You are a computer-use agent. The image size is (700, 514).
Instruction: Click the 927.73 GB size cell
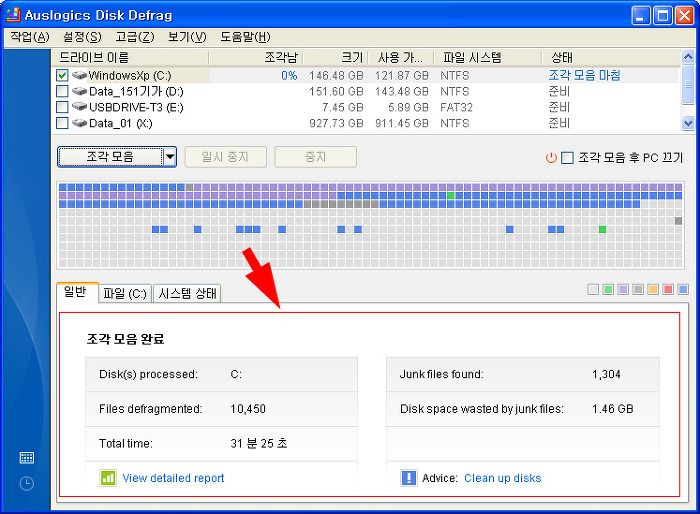[336, 123]
